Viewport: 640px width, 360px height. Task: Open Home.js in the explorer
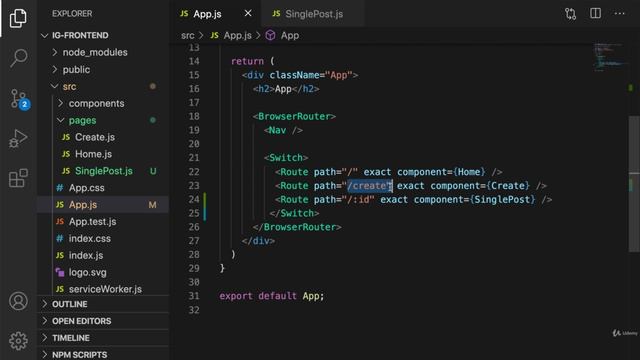point(93,154)
